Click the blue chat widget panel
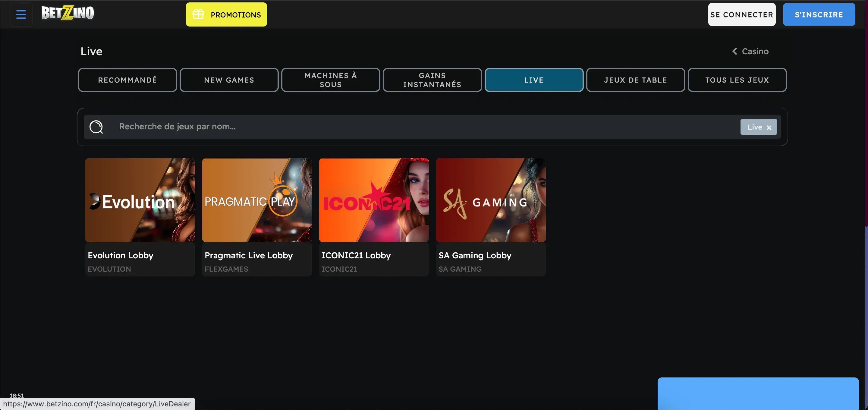 [758, 394]
